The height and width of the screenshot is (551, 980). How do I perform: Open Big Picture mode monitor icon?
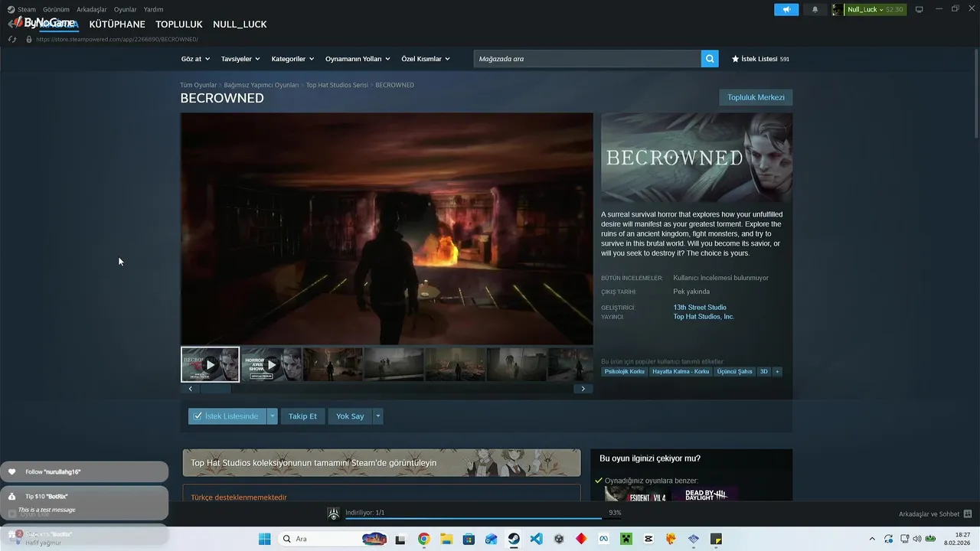(x=919, y=9)
